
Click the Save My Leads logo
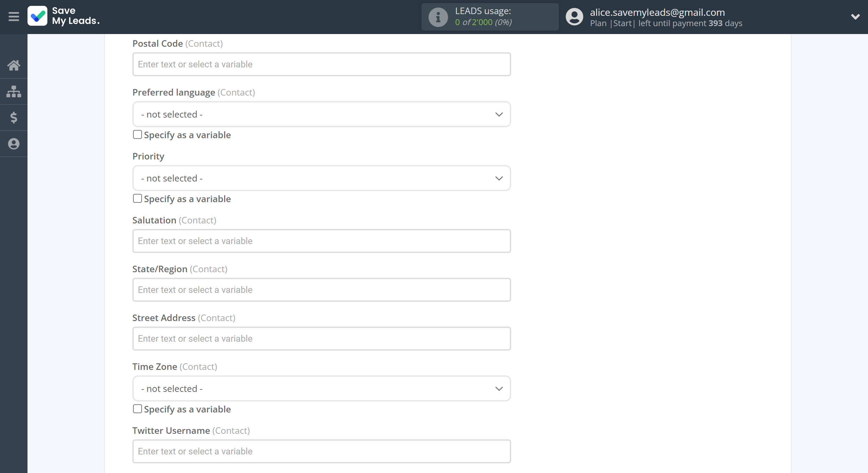coord(64,16)
